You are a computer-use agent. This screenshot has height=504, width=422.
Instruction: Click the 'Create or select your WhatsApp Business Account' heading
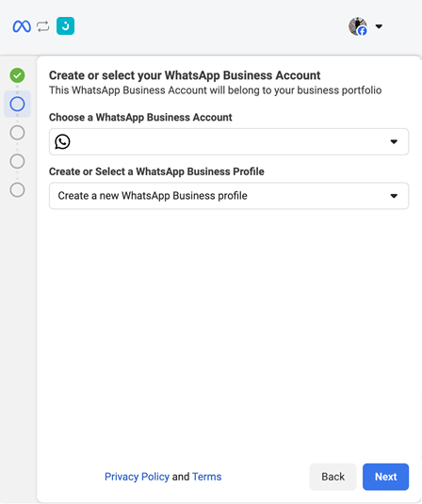click(x=185, y=75)
